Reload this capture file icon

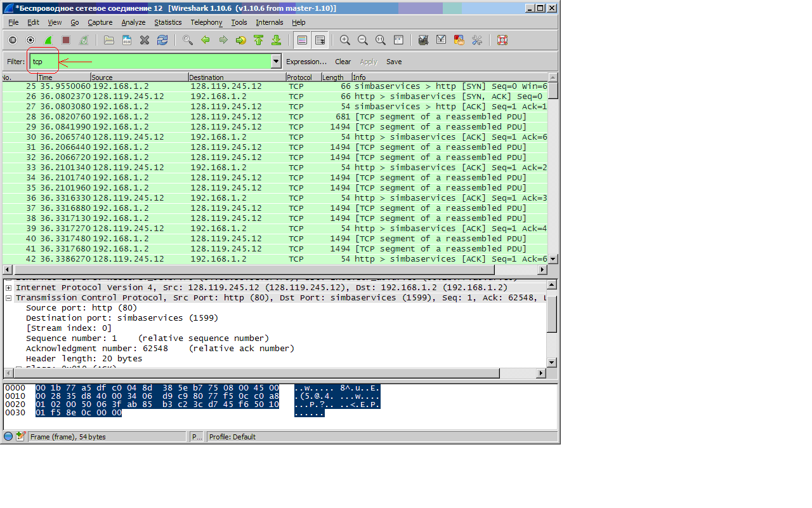point(162,40)
